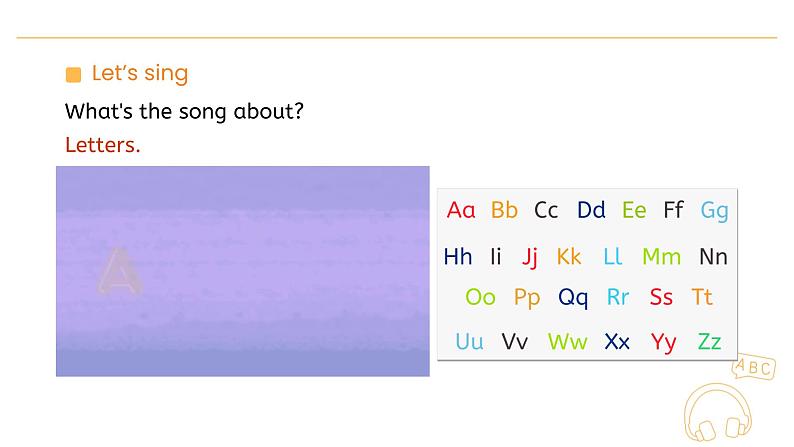Click the navy Hh letter pair
Screen dimensions: 794x447
[458, 257]
